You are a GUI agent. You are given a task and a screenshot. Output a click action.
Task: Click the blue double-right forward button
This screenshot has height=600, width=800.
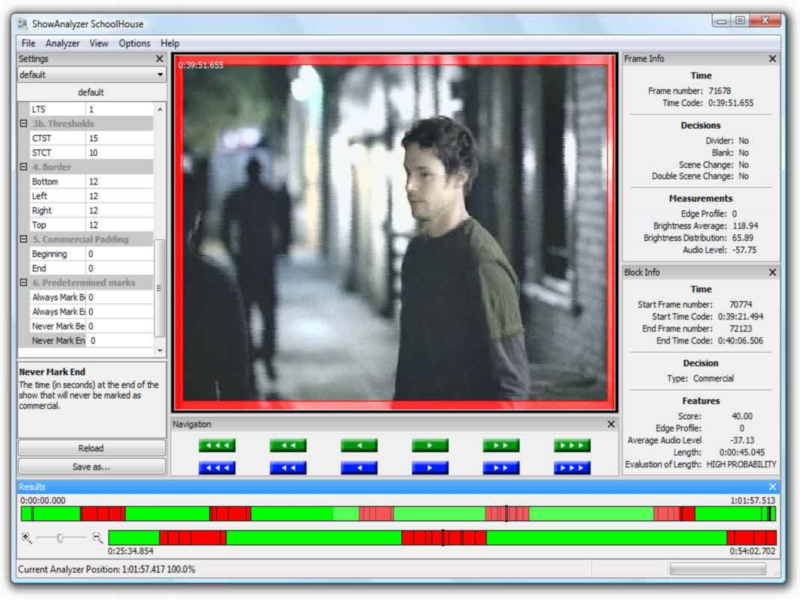[x=501, y=468]
